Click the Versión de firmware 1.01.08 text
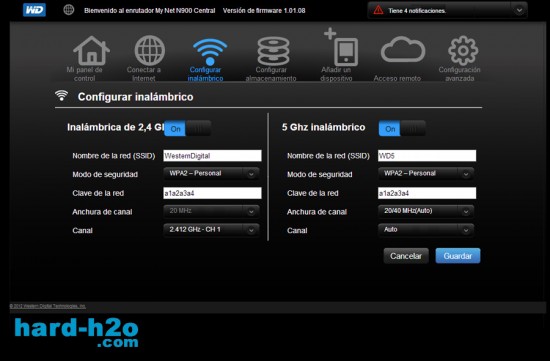 (x=264, y=11)
